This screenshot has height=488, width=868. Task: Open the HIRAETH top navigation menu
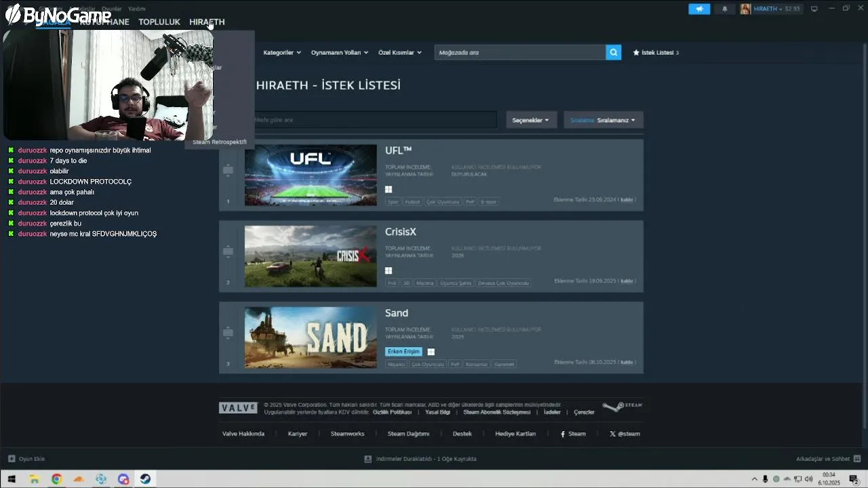pos(207,22)
